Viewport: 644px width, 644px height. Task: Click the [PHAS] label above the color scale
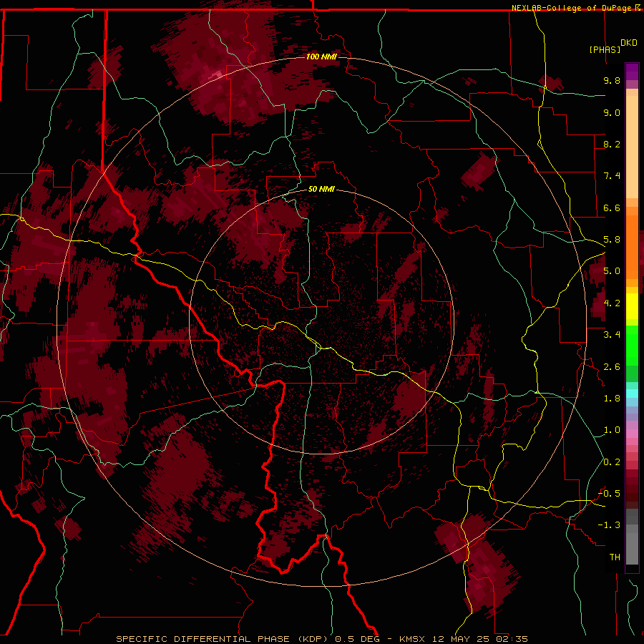(x=605, y=49)
